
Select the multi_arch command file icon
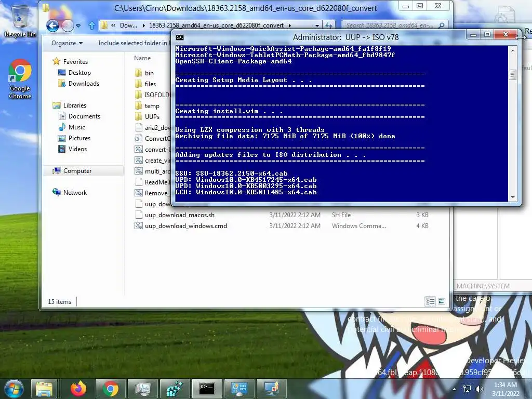coord(138,171)
